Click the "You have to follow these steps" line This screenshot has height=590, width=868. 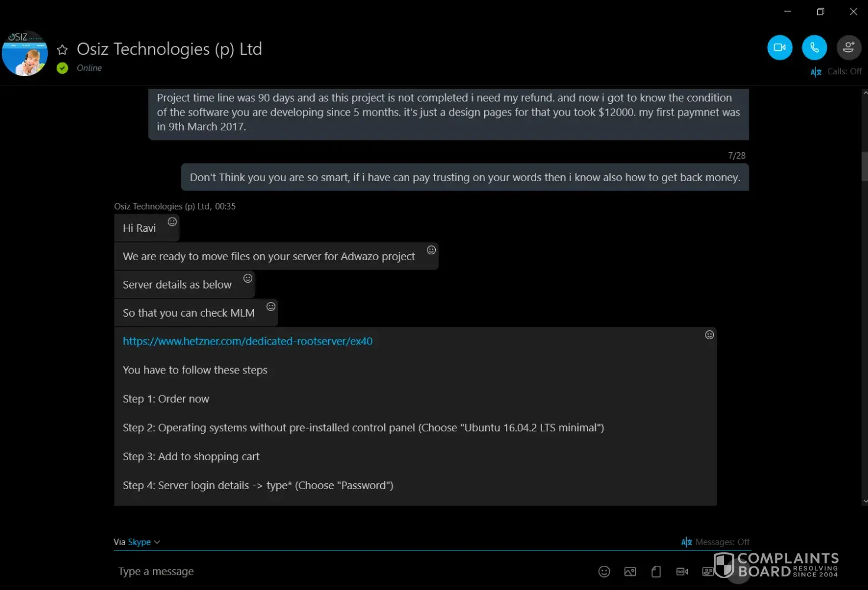click(195, 370)
